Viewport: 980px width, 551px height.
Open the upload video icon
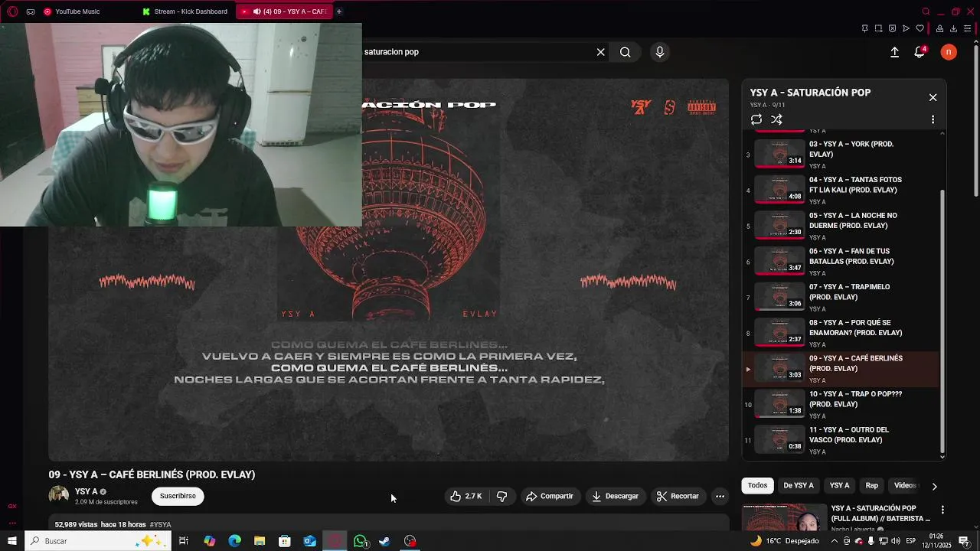click(x=894, y=52)
